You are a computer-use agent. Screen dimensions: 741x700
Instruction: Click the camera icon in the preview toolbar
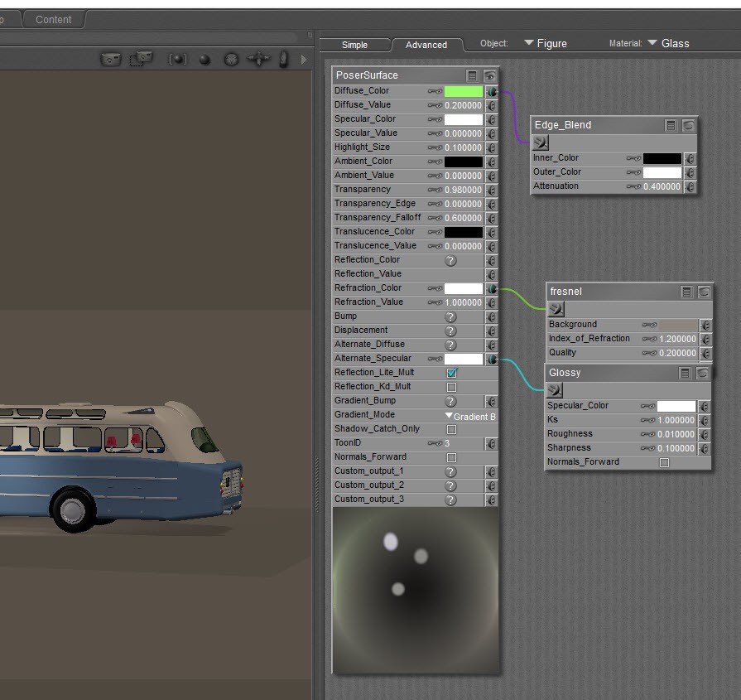click(111, 60)
